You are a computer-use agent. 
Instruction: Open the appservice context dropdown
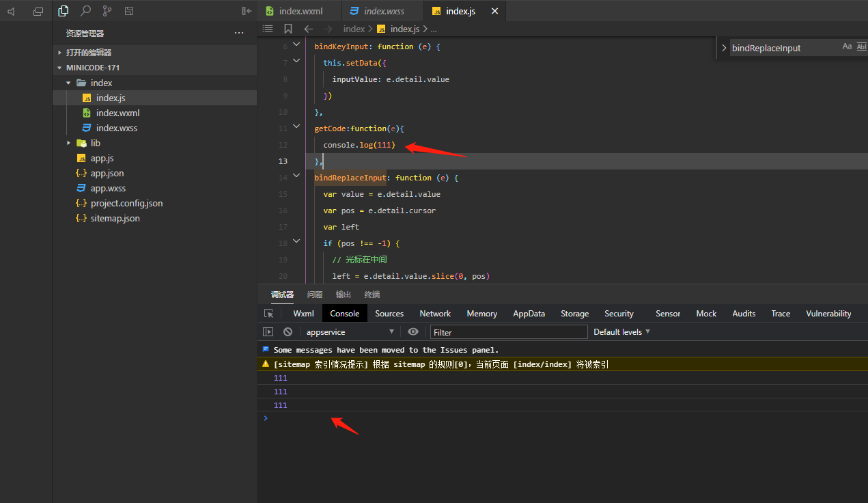click(350, 331)
